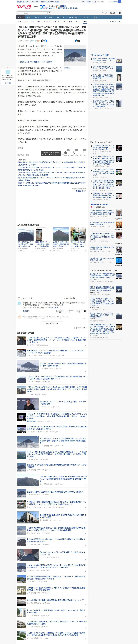The image size is (138, 644).
Task: Click コメントを書く button
Action: point(69,298)
